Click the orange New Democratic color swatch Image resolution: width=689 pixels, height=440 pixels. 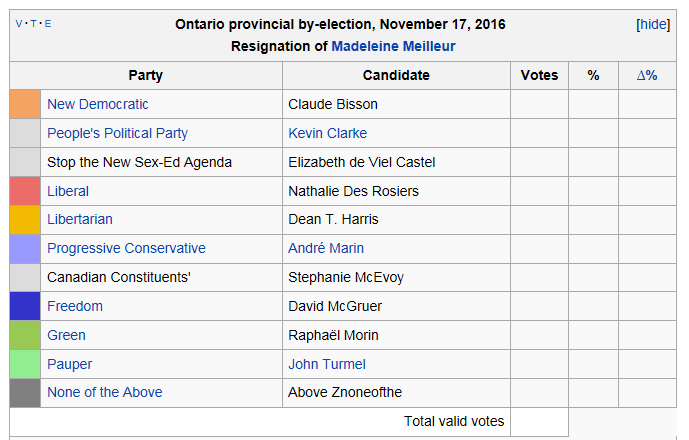(25, 104)
